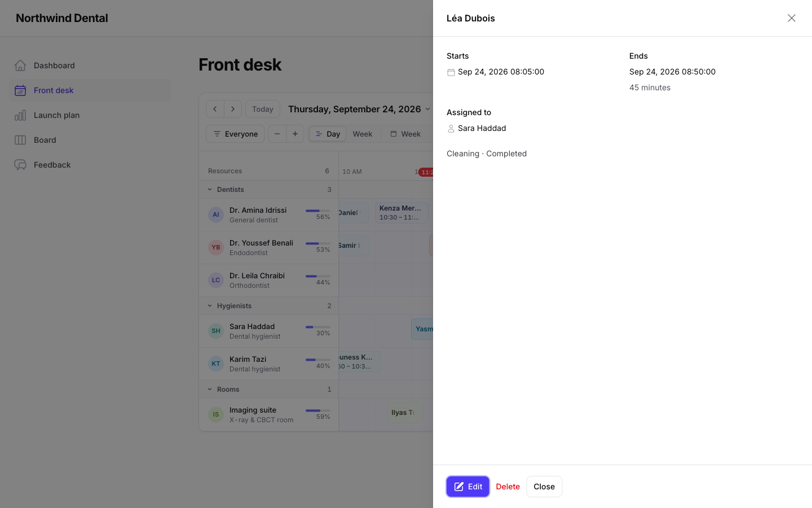Delete the appointment

pyautogui.click(x=508, y=487)
